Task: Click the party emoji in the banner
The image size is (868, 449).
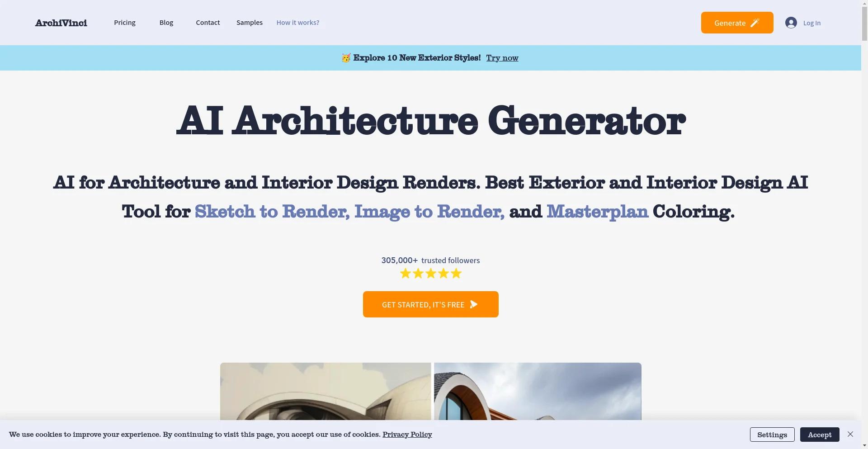Action: [346, 58]
